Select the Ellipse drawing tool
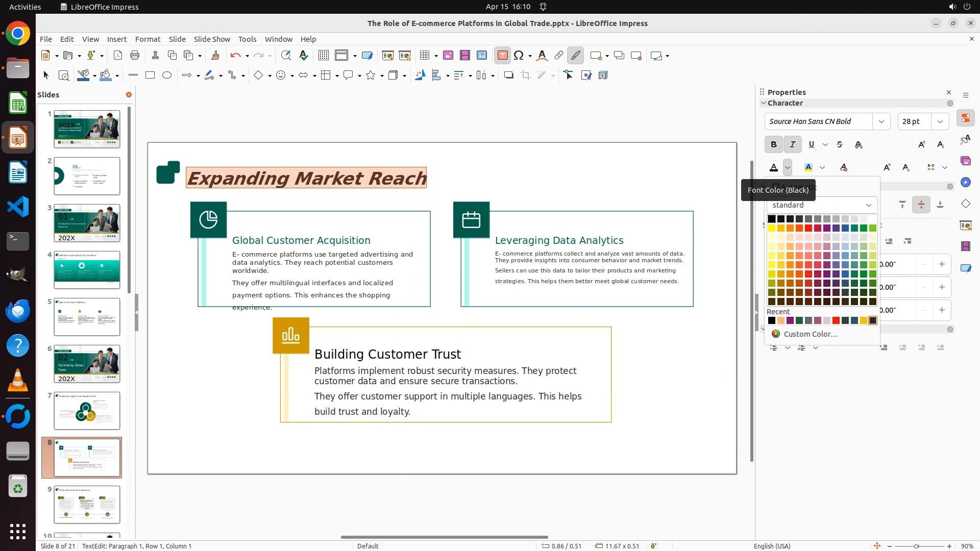The image size is (980, 551). point(167,76)
